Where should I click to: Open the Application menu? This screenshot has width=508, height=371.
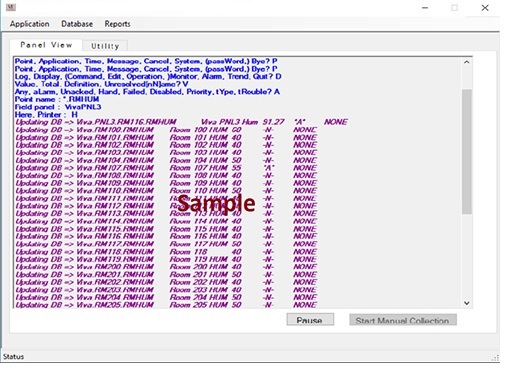click(x=30, y=24)
